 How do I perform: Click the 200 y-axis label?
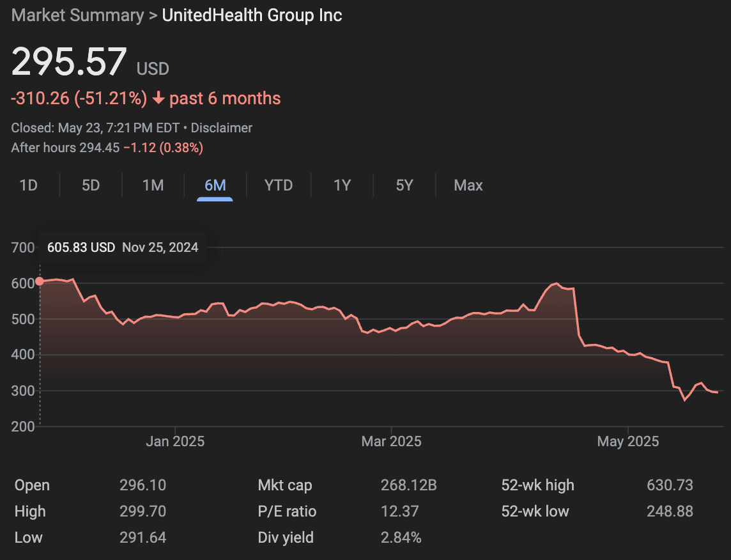[x=23, y=426]
